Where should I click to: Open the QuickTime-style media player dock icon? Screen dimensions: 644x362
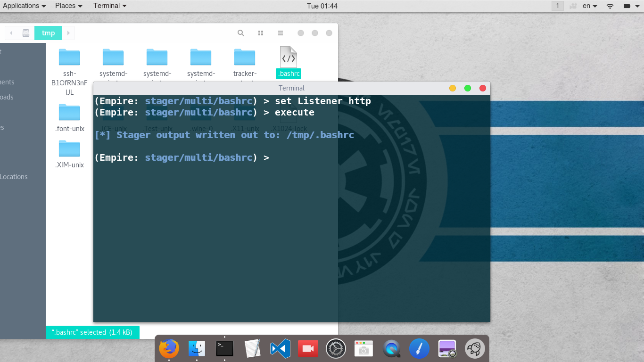click(391, 349)
